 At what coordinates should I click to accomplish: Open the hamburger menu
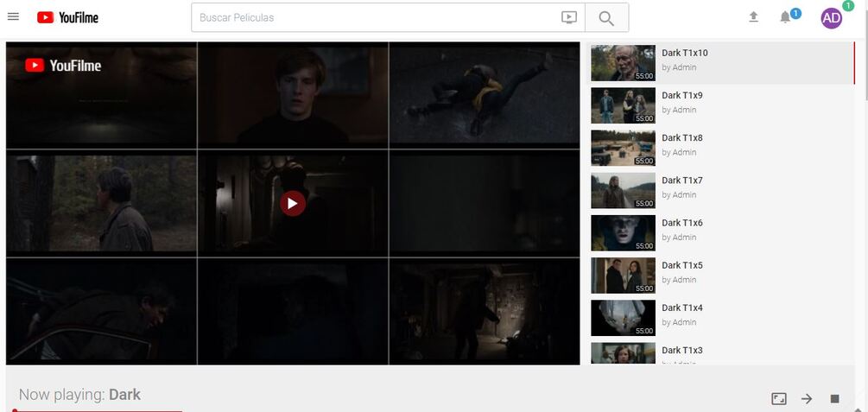13,16
